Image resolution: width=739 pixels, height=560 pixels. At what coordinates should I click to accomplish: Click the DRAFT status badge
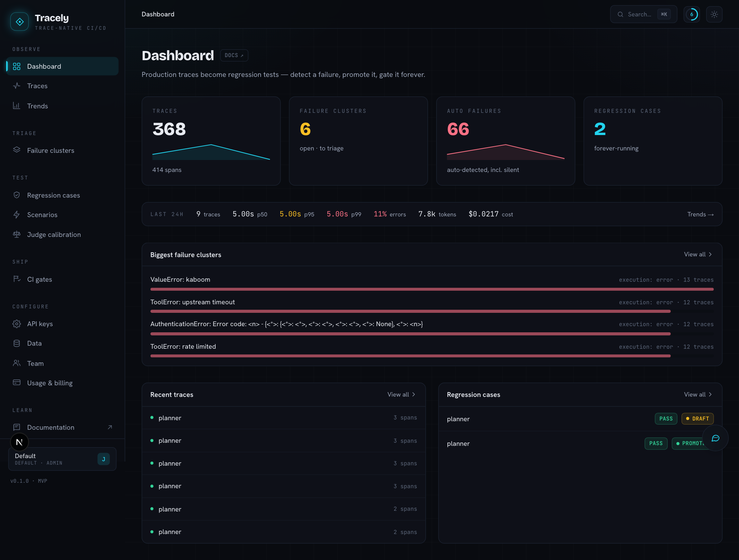pyautogui.click(x=697, y=419)
